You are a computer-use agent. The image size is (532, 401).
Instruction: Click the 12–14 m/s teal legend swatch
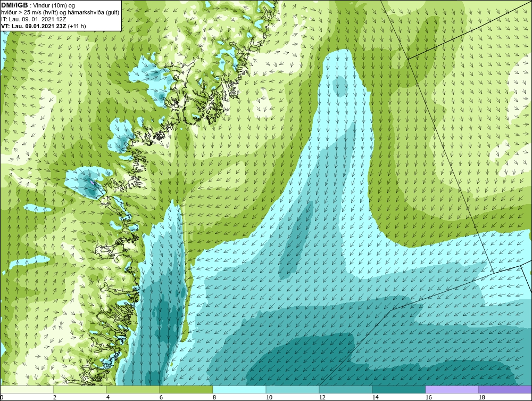[345, 389]
